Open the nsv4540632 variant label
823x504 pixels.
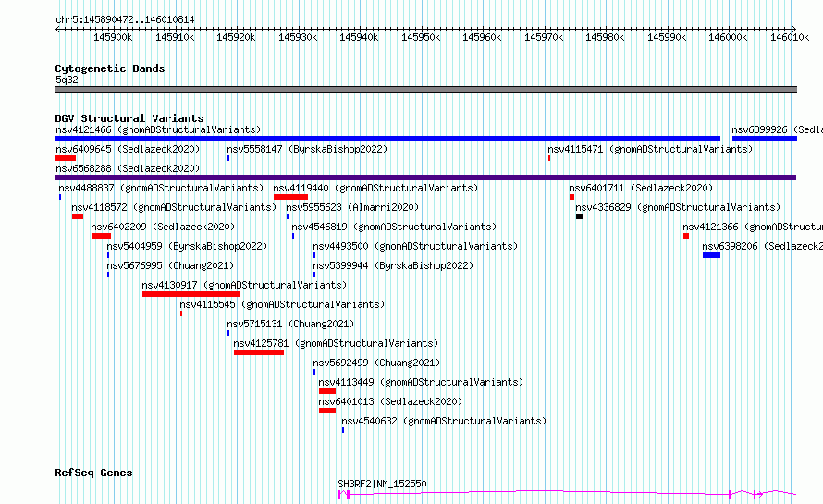tap(444, 421)
